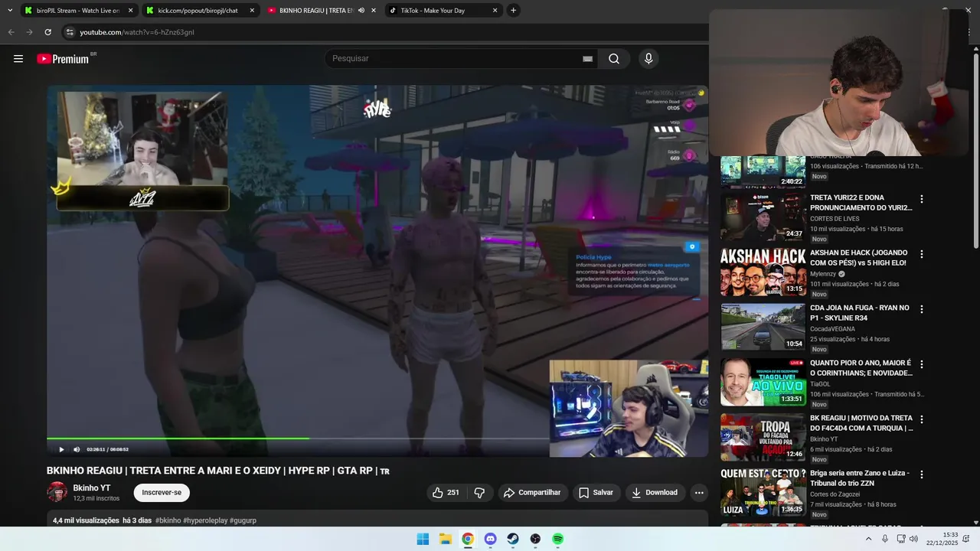Open the Bkinho YT channel name link
The width and height of the screenshot is (980, 551).
[x=92, y=488]
